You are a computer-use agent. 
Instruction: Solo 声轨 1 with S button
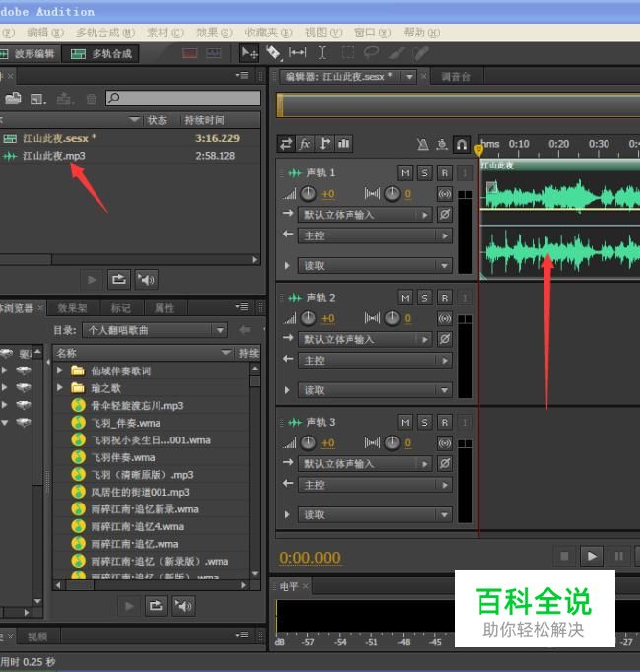coord(424,173)
